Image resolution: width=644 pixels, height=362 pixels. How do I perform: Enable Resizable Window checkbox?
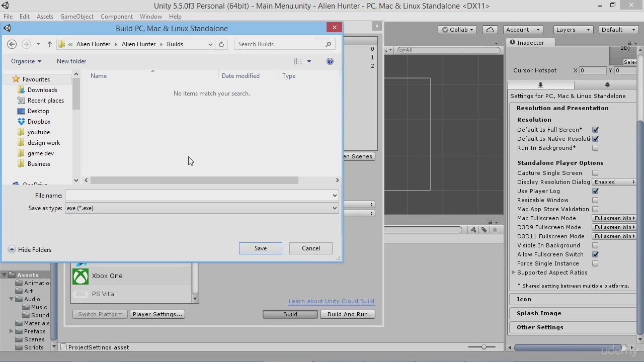tap(595, 200)
